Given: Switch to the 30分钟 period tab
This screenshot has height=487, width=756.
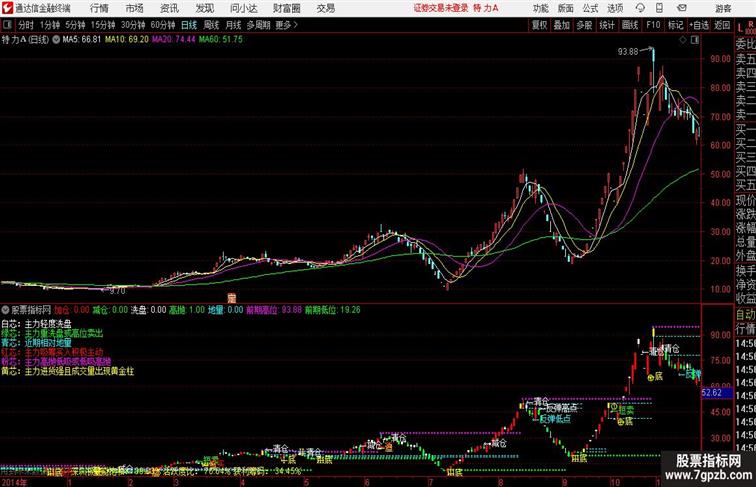Looking at the screenshot, I should (x=133, y=25).
